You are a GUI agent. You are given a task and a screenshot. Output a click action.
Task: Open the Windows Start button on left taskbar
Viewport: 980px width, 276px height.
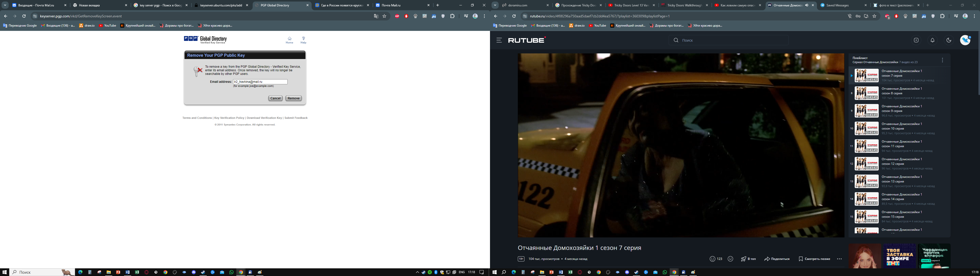(5, 272)
